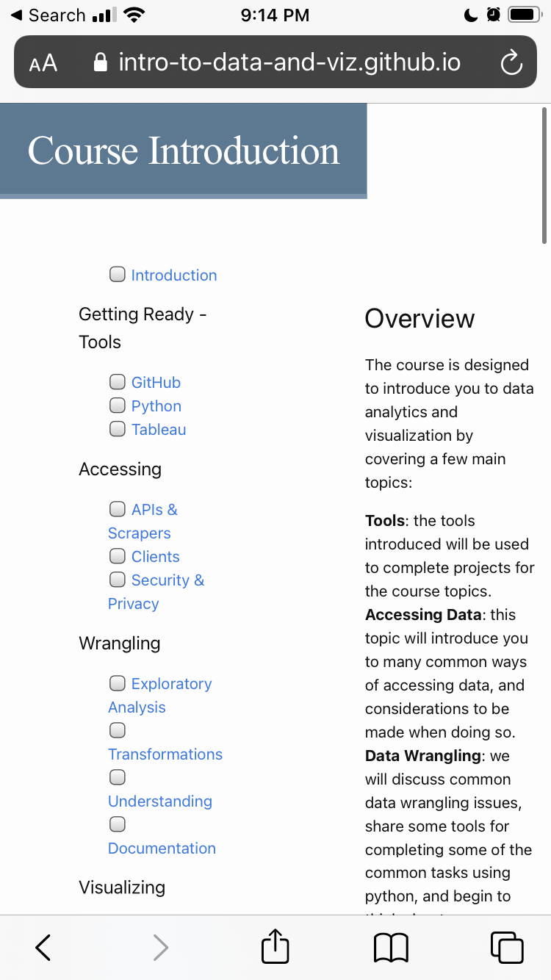Tap the Safari back arrow
This screenshot has width=551, height=980.
43,948
